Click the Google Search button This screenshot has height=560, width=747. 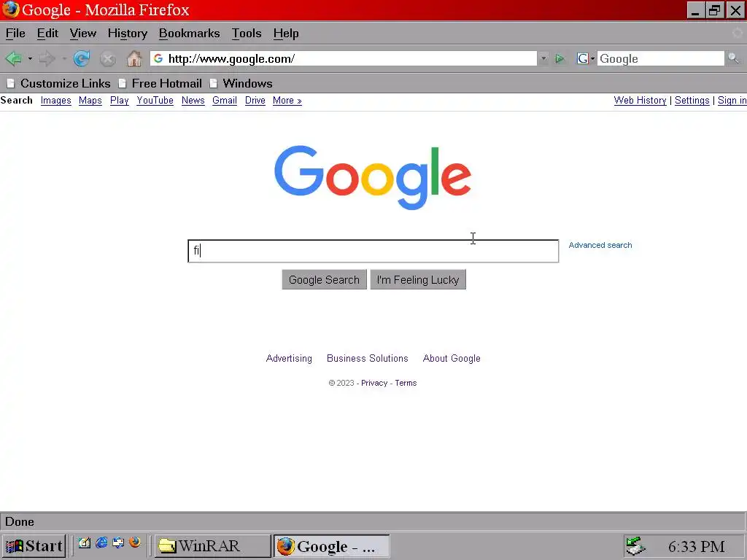pyautogui.click(x=324, y=279)
